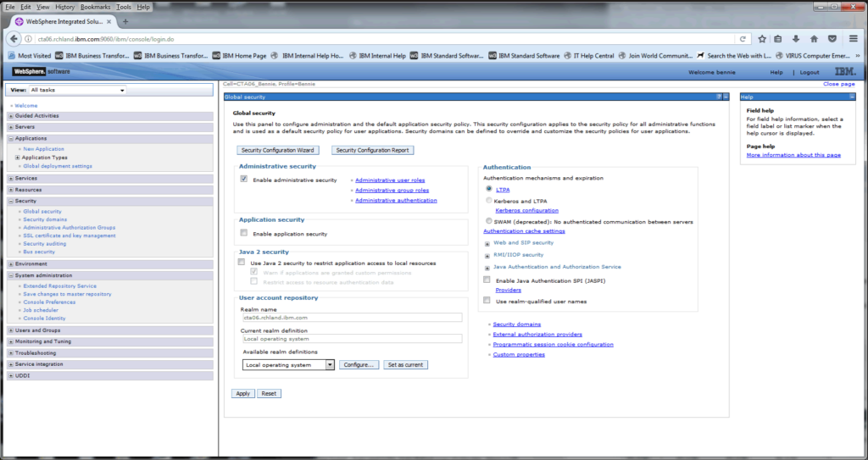Bookmark this page with the star icon
This screenshot has height=460, width=868.
click(x=762, y=39)
